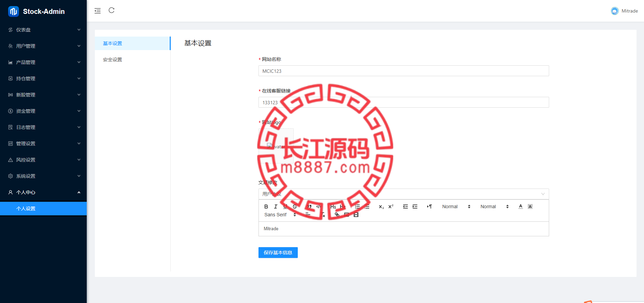The width and height of the screenshot is (644, 303).
Task: Open the 用户协议 article select dropdown
Action: coord(403,194)
